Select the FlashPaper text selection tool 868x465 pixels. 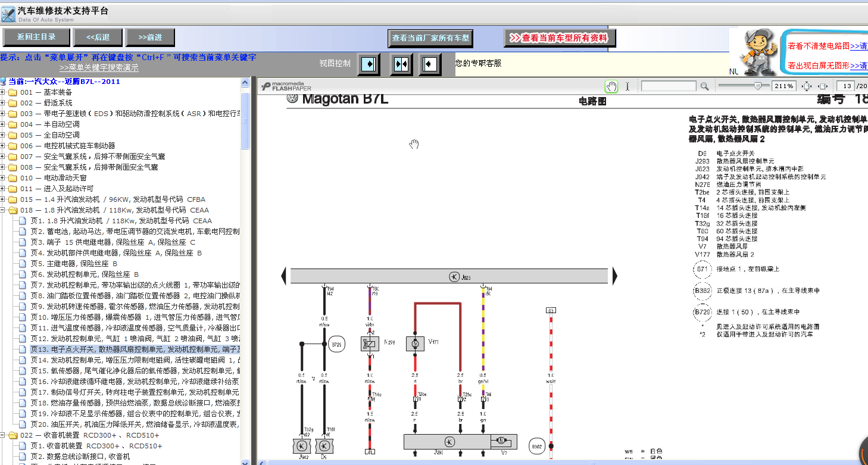tap(627, 86)
